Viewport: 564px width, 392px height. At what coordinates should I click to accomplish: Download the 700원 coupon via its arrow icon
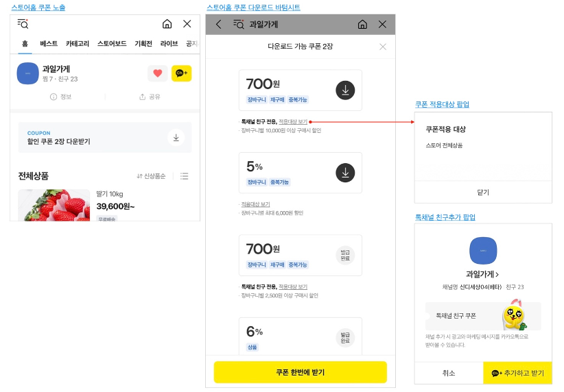point(345,90)
